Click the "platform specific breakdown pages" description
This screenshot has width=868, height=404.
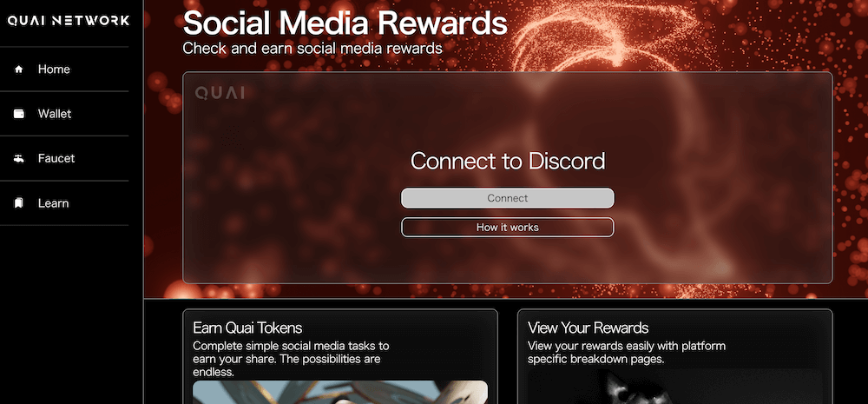626,353
